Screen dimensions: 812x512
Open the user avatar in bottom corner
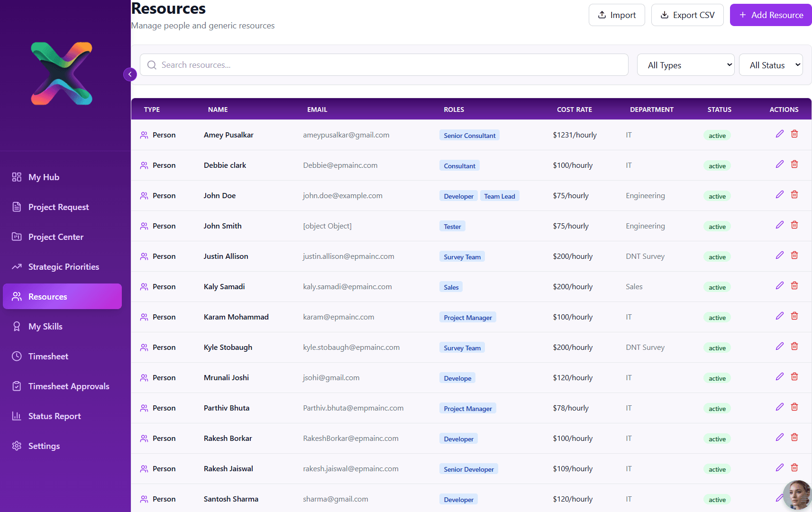coord(797,495)
